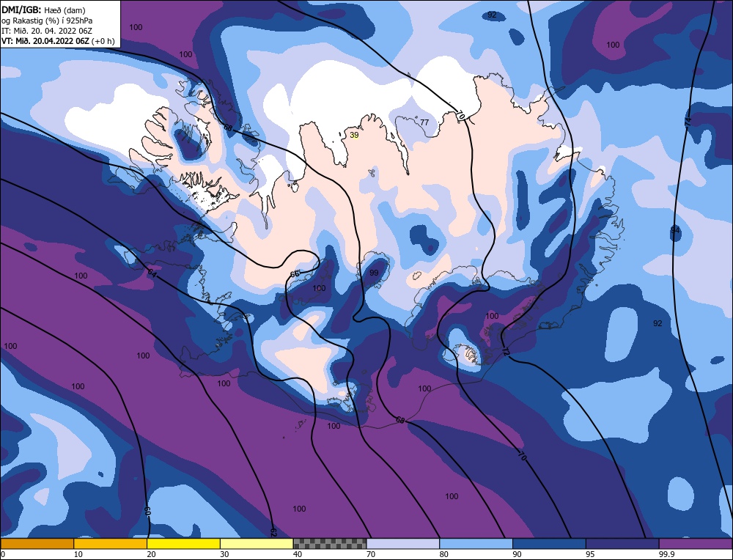Click the legend tick label 40

[298, 554]
